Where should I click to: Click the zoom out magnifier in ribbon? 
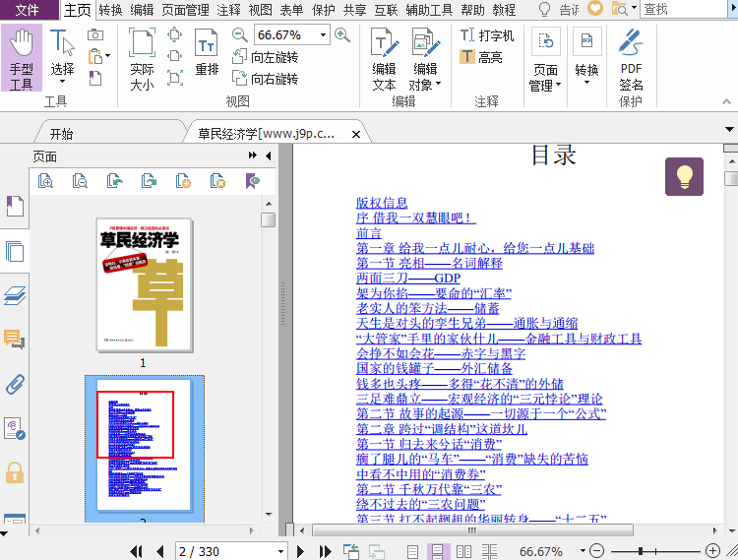click(239, 34)
